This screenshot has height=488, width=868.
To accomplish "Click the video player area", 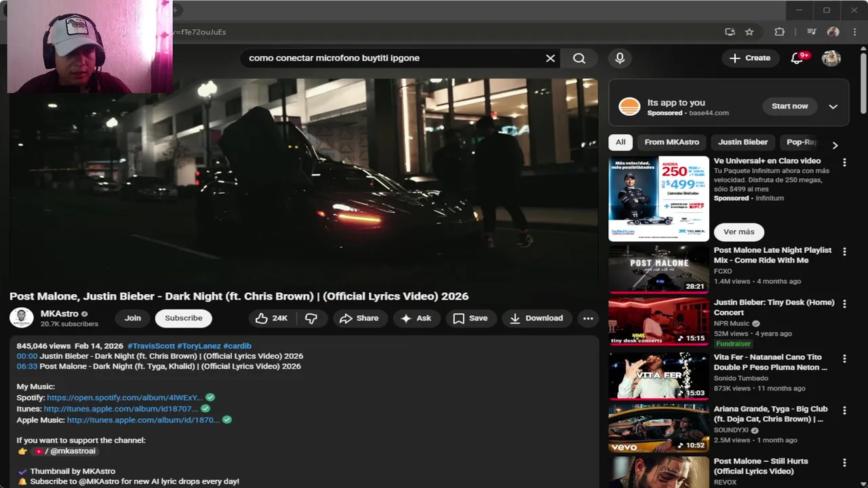I will [x=304, y=180].
